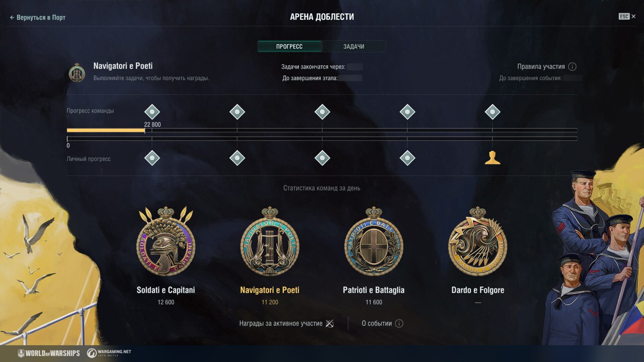This screenshot has width=644, height=362.
Task: Click the golden player marker on personal progress
Action: 492,158
